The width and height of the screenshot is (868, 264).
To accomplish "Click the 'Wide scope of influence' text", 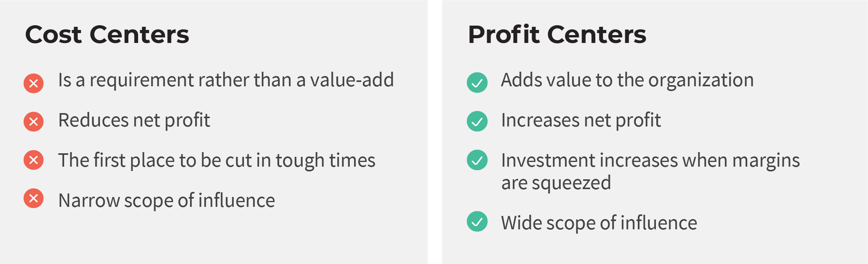I will pyautogui.click(x=599, y=223).
